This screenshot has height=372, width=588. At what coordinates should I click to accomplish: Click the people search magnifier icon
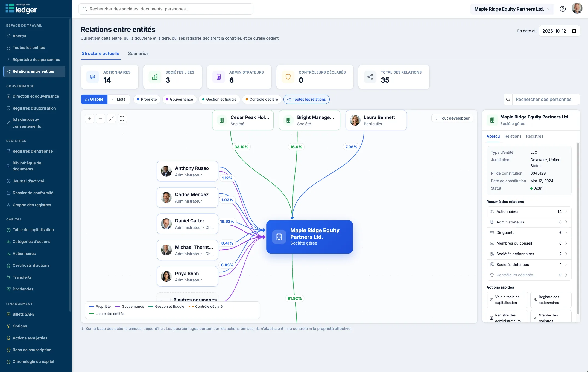[x=508, y=100]
